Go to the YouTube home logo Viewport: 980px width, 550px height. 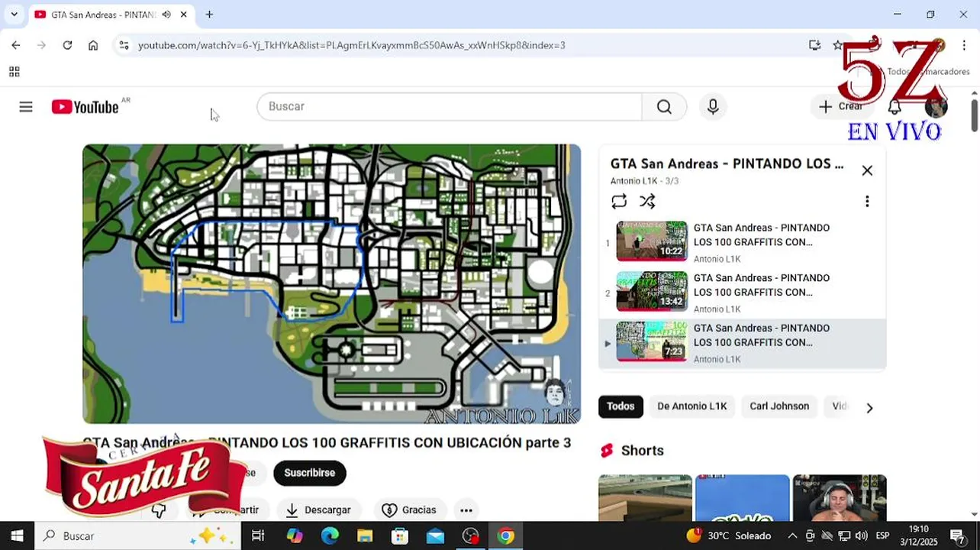(x=85, y=107)
